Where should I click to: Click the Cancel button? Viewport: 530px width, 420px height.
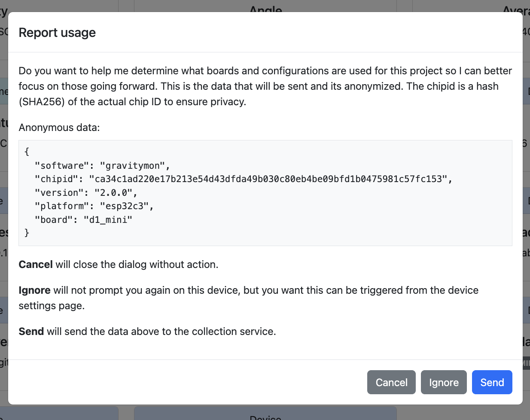click(391, 382)
